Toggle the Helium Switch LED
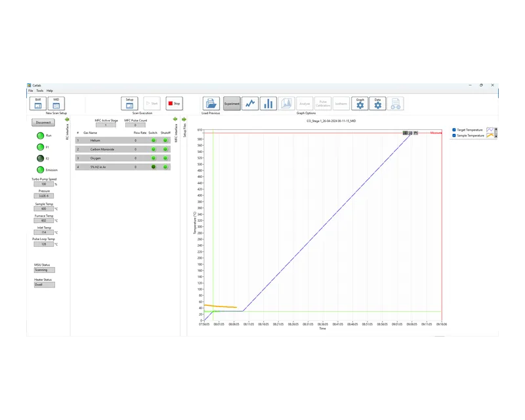 (154, 140)
